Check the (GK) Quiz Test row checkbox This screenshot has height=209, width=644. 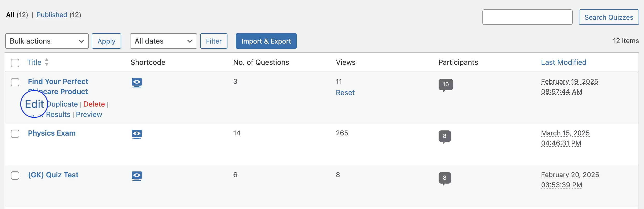pyautogui.click(x=15, y=176)
